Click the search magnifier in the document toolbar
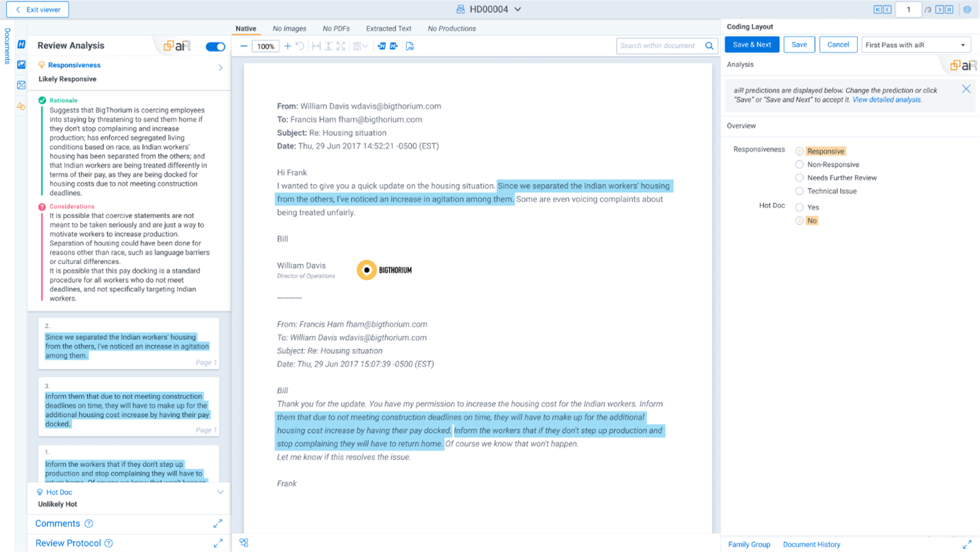The width and height of the screenshot is (980, 552). point(709,45)
